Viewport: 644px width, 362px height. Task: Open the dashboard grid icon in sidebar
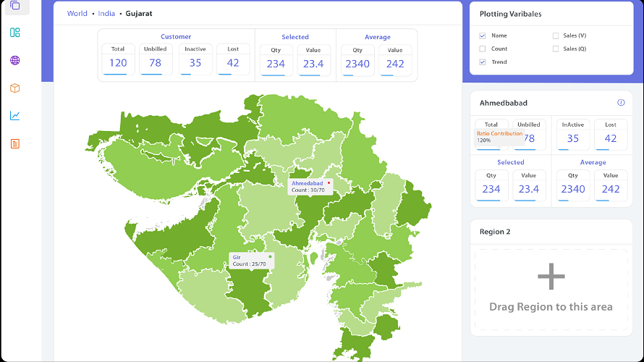pyautogui.click(x=14, y=33)
